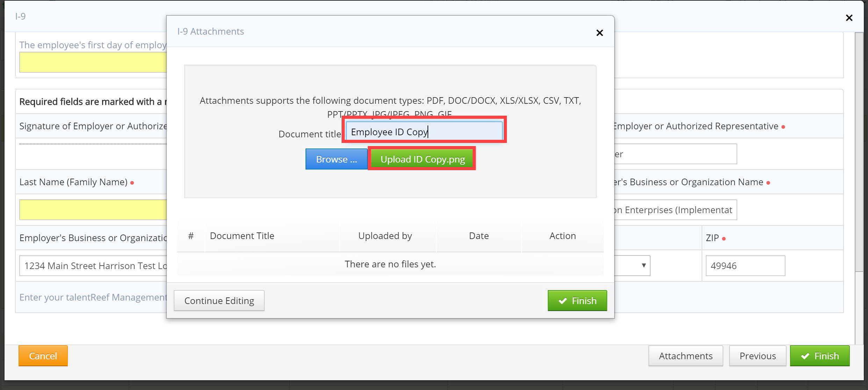Click the yellow Last Name input field
This screenshot has width=868, height=390.
(93, 210)
